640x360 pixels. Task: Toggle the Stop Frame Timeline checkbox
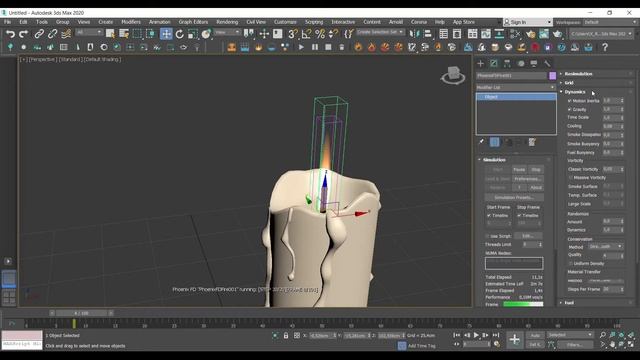[520, 216]
